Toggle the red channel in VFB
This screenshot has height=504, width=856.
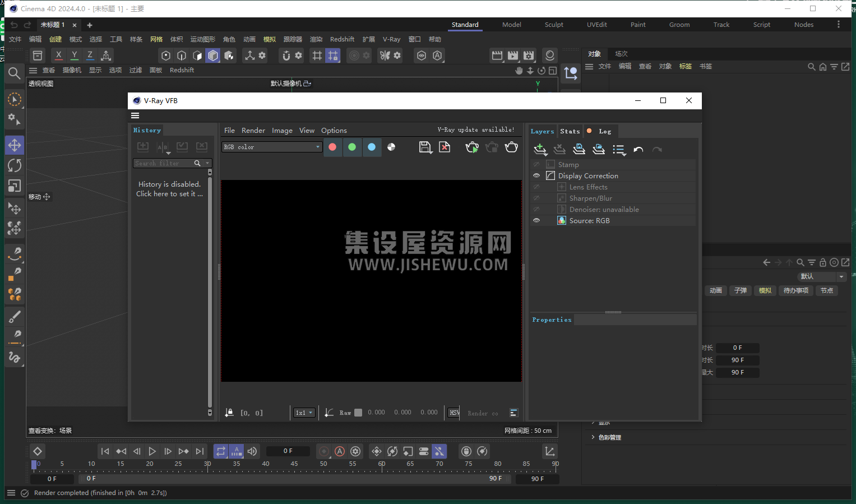tap(332, 147)
